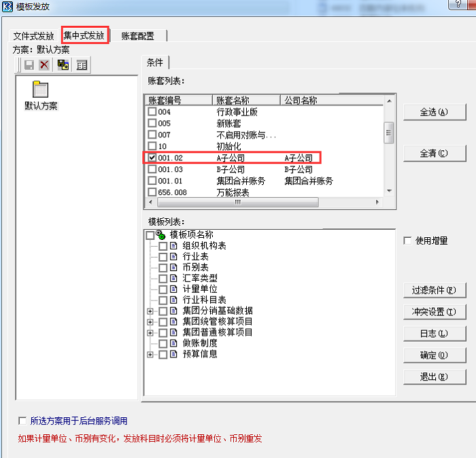This screenshot has height=458, width=476.
Task: Expand the 集团分销基础数据 tree node
Action: coord(150,311)
